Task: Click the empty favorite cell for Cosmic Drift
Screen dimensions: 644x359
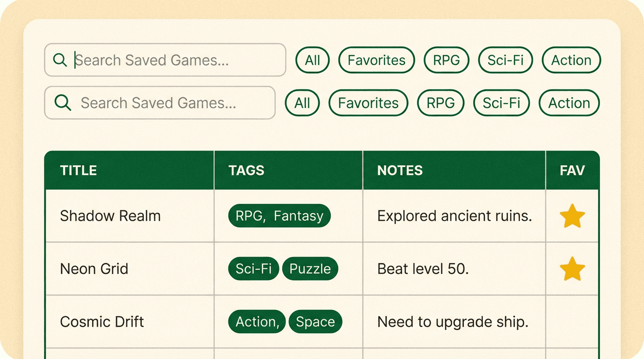Action: 572,322
